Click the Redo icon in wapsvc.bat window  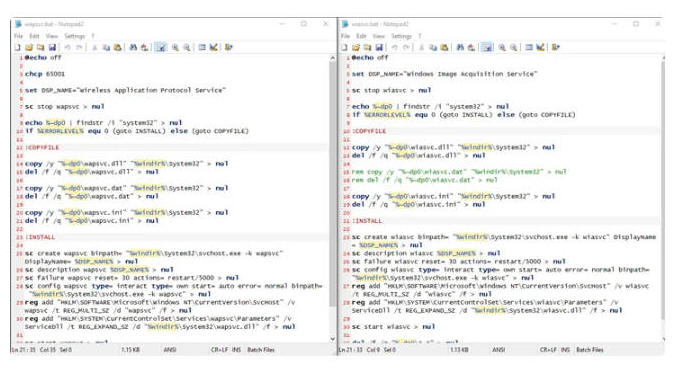coord(79,47)
